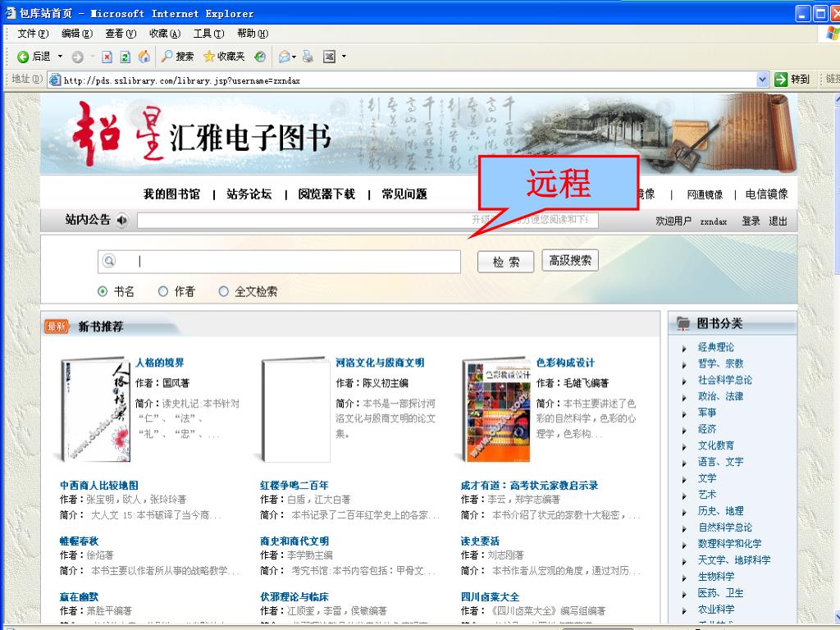
Task: Open the Mail icon dropdown arrow
Action: click(x=294, y=57)
